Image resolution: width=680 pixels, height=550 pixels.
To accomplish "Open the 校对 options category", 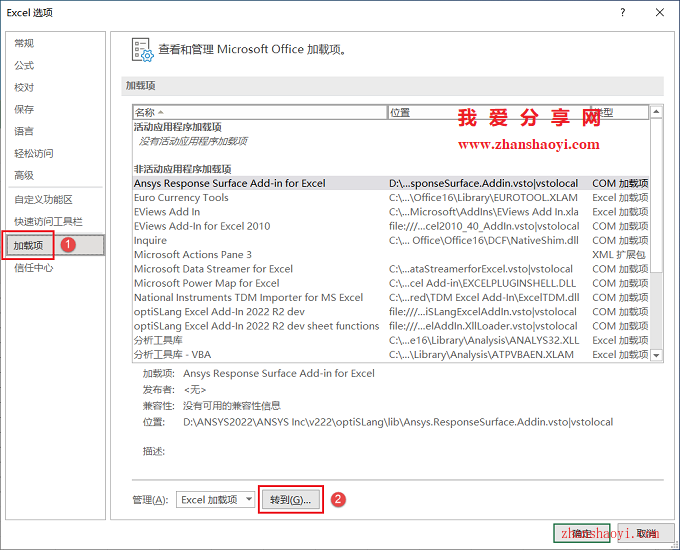I will click(24, 87).
